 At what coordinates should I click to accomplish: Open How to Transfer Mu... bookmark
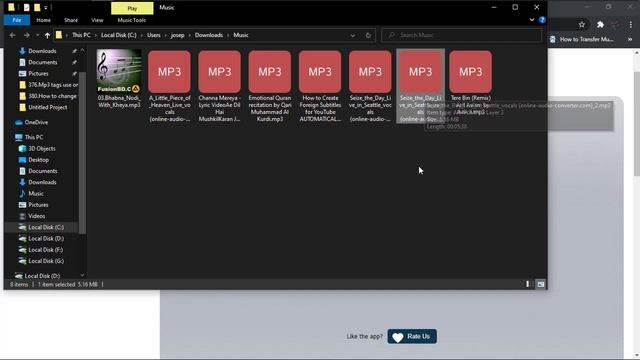[581, 39]
